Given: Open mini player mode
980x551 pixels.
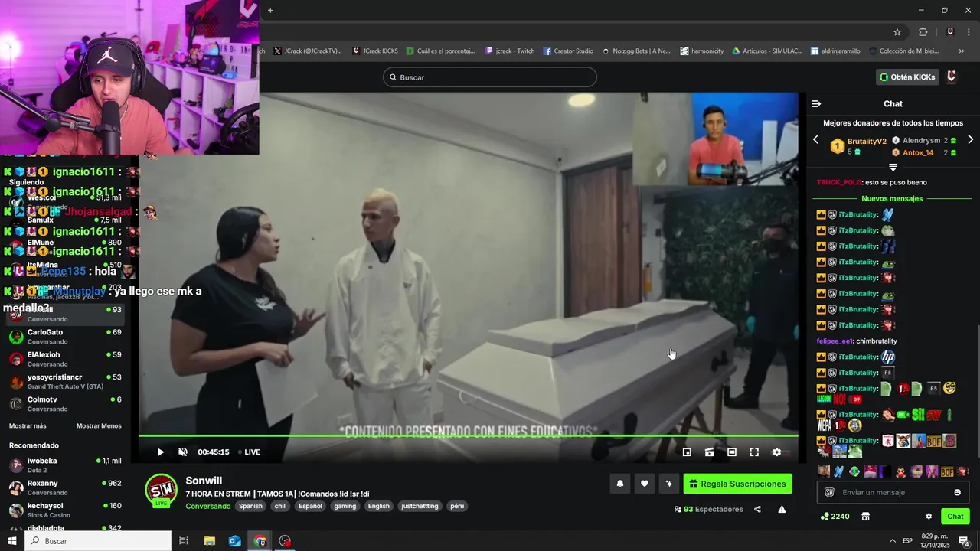Looking at the screenshot, I should pos(687,452).
